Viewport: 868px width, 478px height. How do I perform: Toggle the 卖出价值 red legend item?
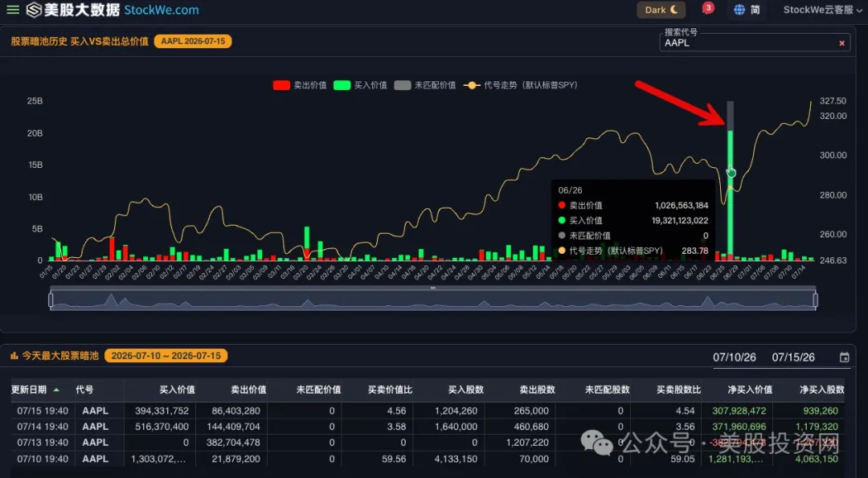click(300, 85)
